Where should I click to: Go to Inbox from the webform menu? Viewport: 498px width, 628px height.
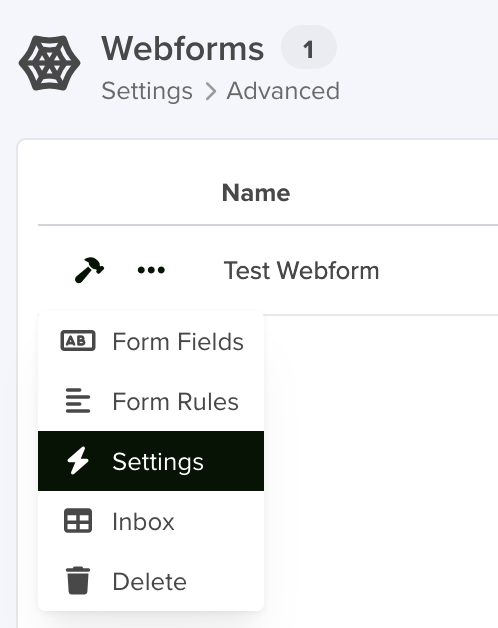[x=151, y=521]
